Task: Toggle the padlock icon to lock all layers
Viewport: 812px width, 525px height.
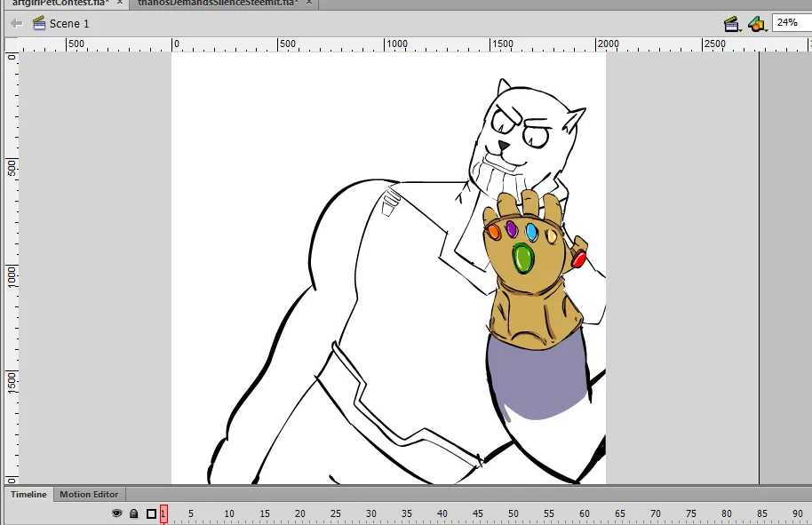Action: pyautogui.click(x=133, y=513)
